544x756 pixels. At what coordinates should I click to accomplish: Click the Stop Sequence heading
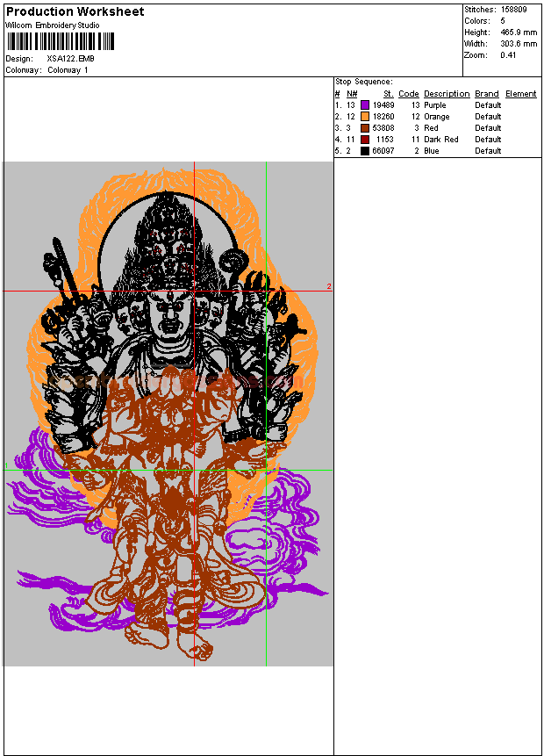pos(364,82)
